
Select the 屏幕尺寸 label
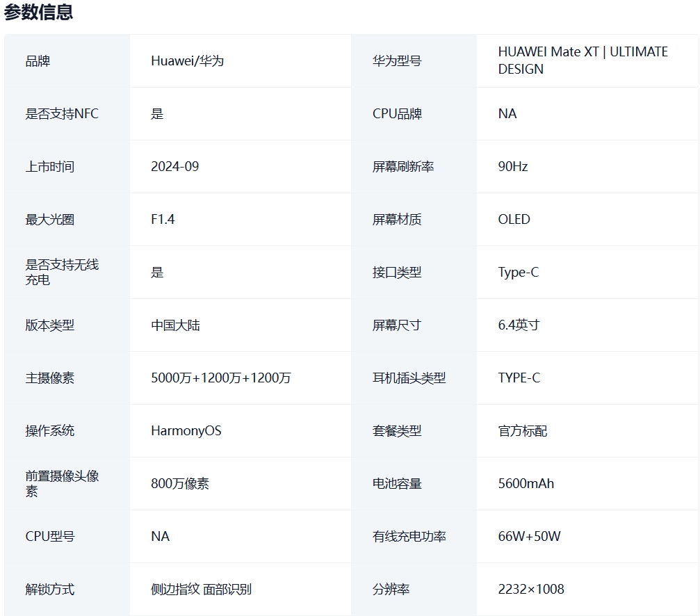[x=397, y=325]
